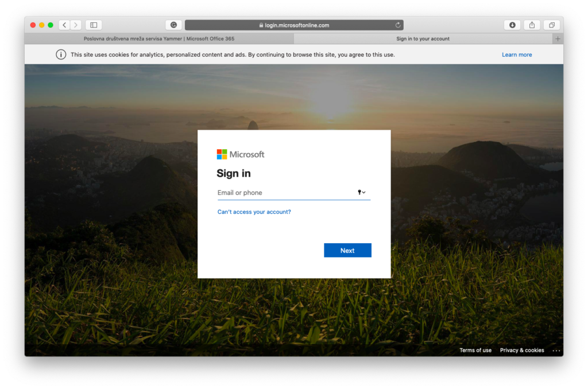Show the Safari sidebar
The image size is (588, 389).
click(x=94, y=25)
